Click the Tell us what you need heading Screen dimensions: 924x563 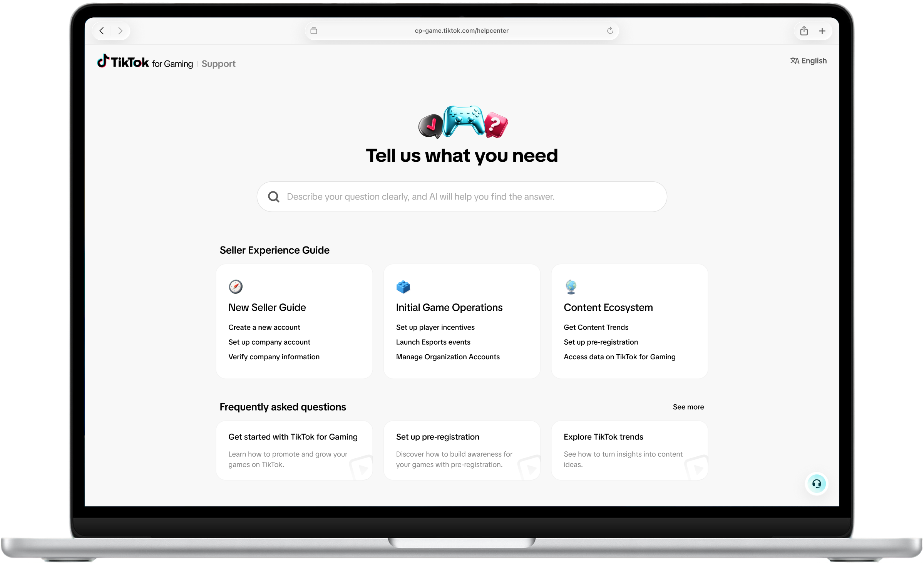click(x=462, y=156)
